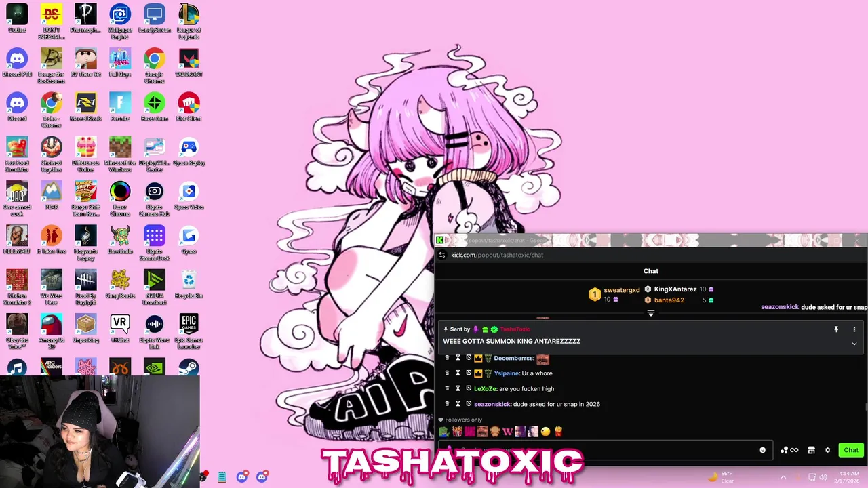Open the Outlast desktop shortcut
Image resolution: width=868 pixels, height=488 pixels.
coord(17,18)
